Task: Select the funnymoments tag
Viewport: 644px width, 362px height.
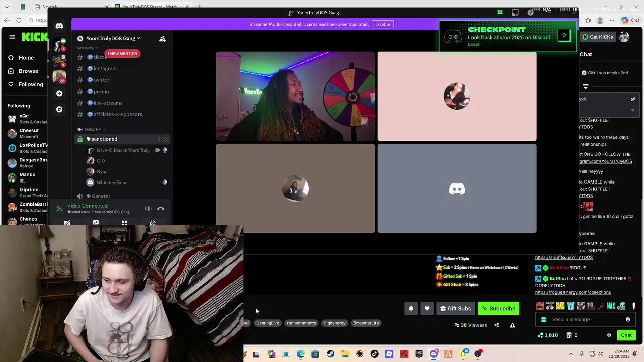Action: coord(301,323)
